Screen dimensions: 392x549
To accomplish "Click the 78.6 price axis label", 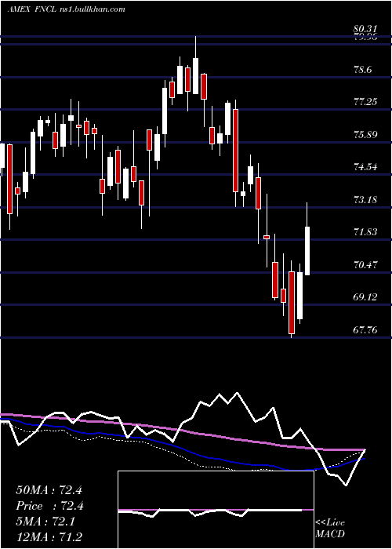I will click(x=362, y=69).
